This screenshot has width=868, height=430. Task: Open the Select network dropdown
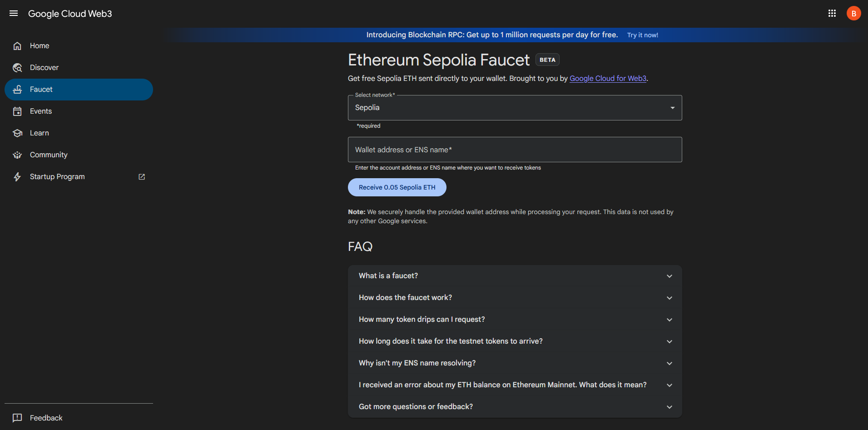click(515, 108)
